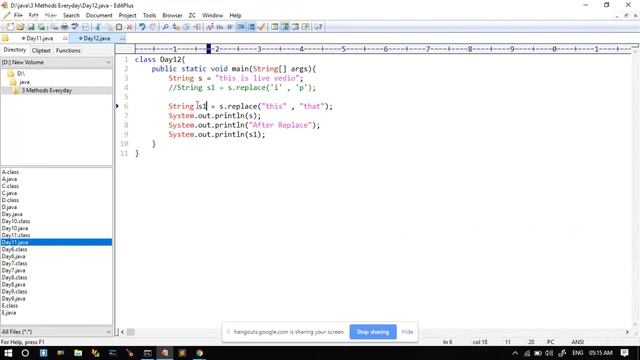Viewport: 640px width, 360px height.
Task: Show hidden system tray icons chevron
Action: [515, 353]
